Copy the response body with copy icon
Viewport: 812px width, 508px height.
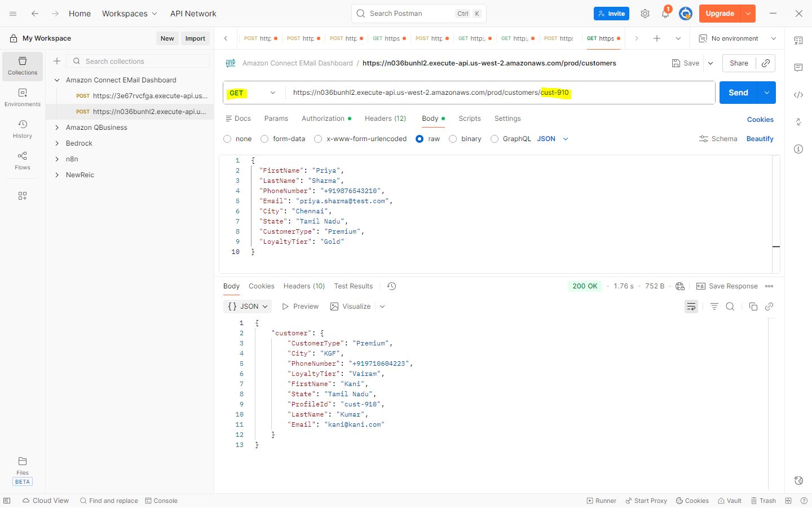(x=753, y=306)
